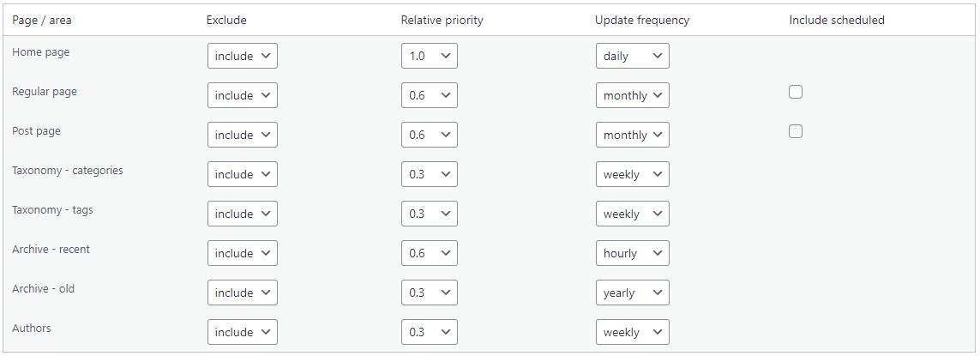Screen dimensions: 980x356
Task: Open Archive recent hourly frequency dropdown
Action: (632, 254)
